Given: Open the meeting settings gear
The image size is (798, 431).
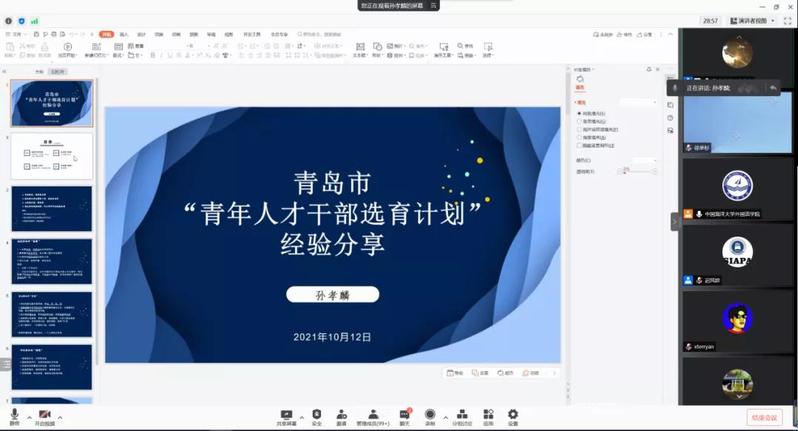Looking at the screenshot, I should (513, 414).
